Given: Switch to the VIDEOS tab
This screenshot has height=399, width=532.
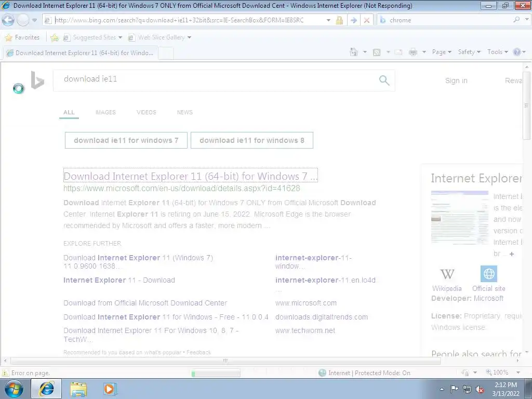Looking at the screenshot, I should pyautogui.click(x=146, y=112).
